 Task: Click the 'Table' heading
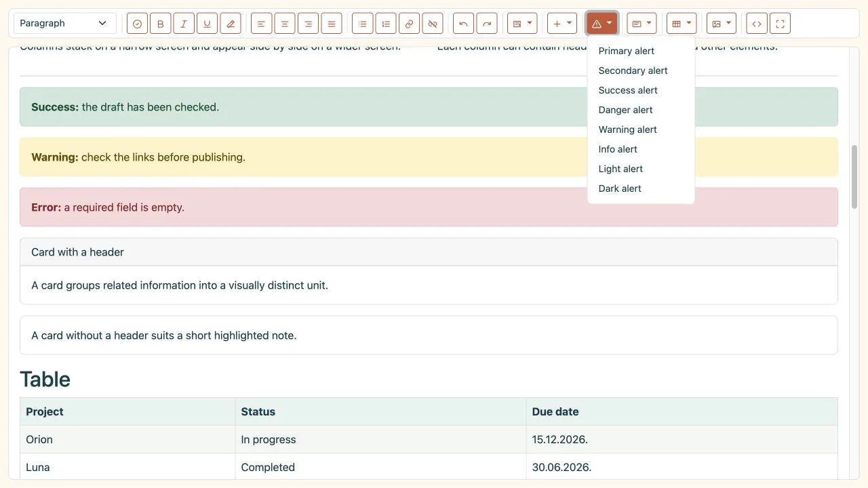45,379
